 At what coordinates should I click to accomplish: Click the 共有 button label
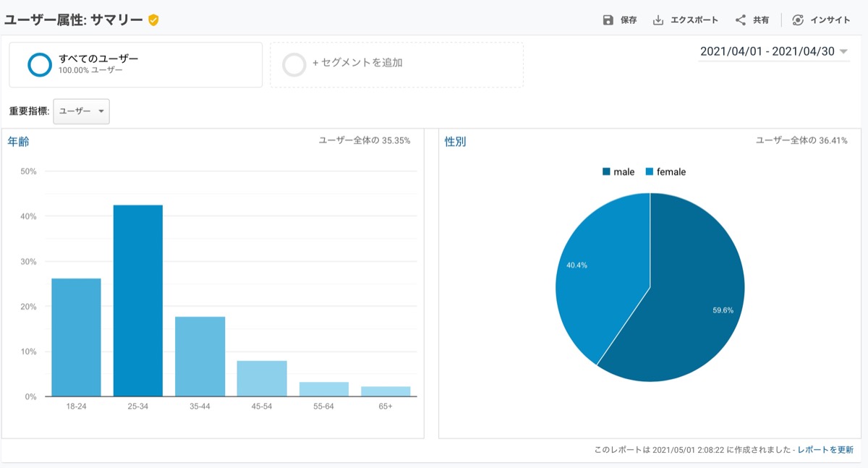pos(761,20)
